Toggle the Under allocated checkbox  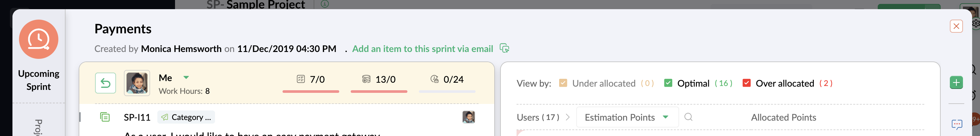563,83
